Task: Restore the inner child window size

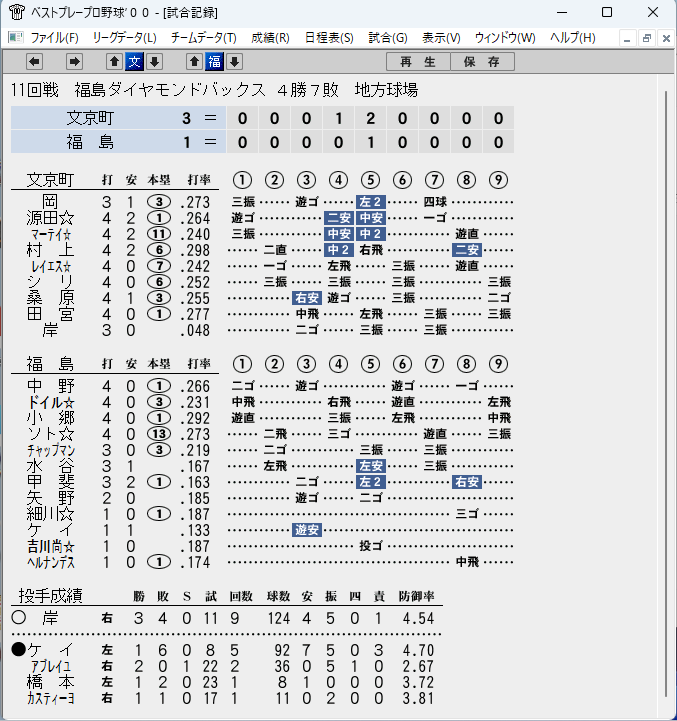Action: click(647, 38)
